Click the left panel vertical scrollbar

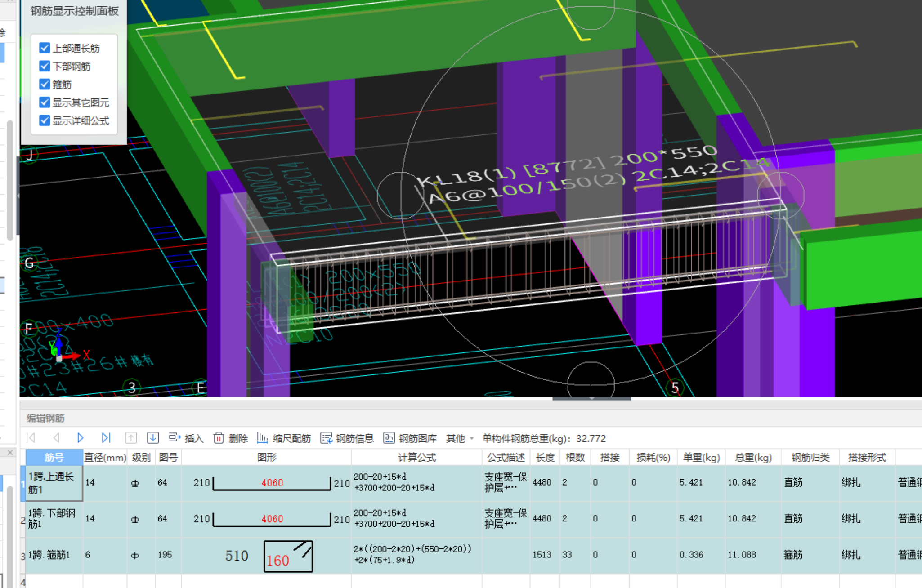coord(10,180)
